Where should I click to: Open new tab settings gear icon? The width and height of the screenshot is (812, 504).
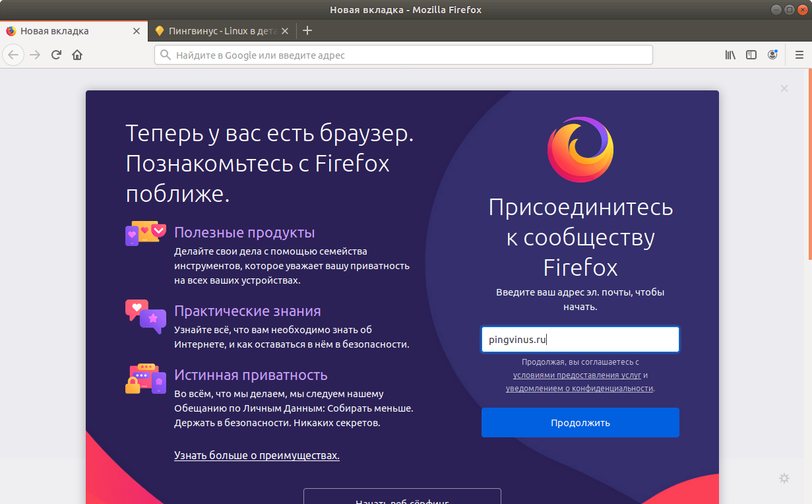[784, 478]
